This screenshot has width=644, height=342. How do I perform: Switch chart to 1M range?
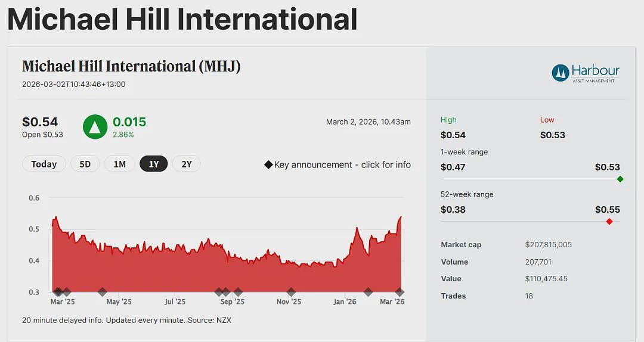119,164
